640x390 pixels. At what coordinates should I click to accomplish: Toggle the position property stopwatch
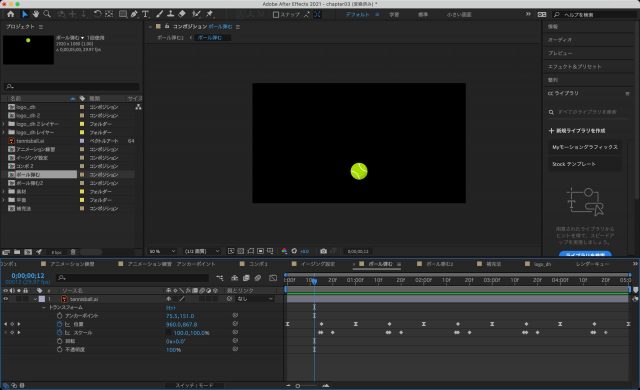coord(60,324)
